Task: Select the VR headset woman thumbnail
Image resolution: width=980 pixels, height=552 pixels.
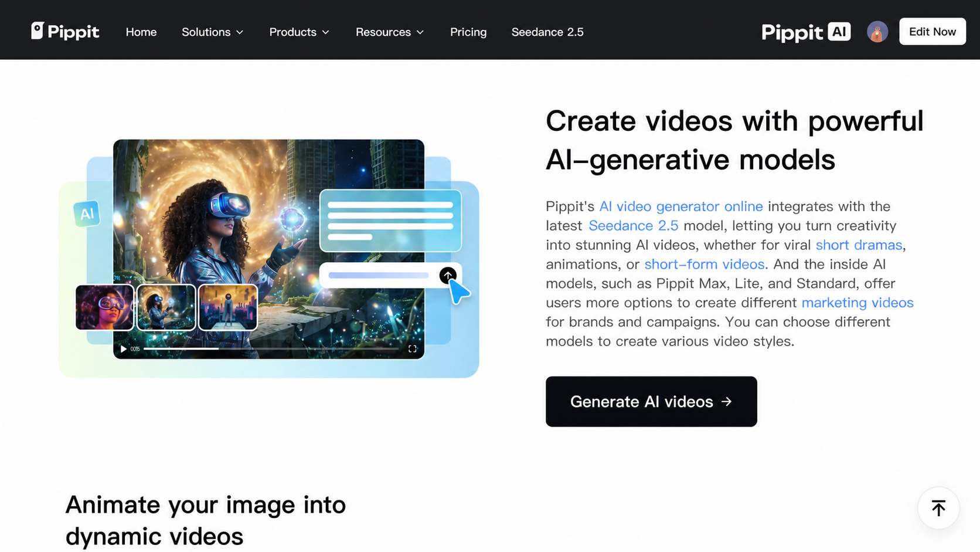Action: (166, 307)
